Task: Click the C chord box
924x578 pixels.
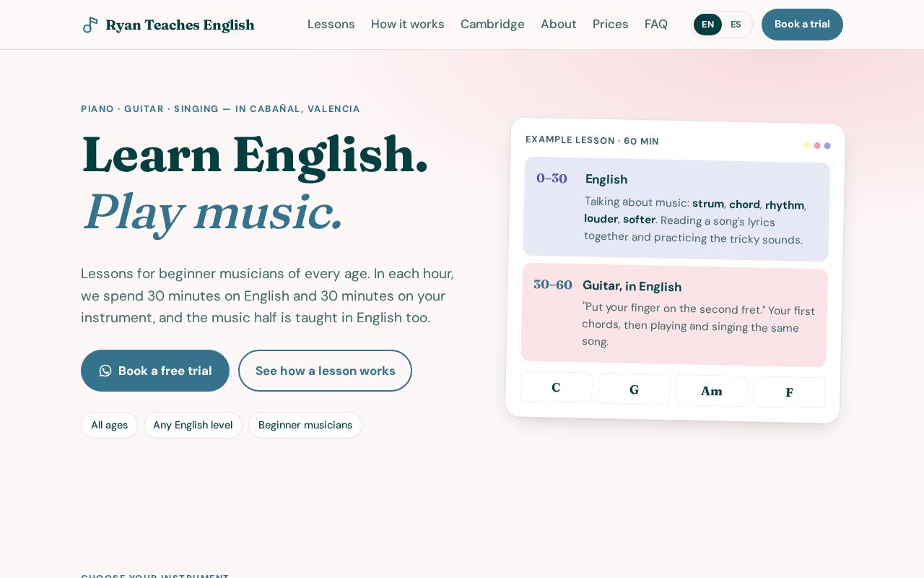Action: click(x=556, y=387)
